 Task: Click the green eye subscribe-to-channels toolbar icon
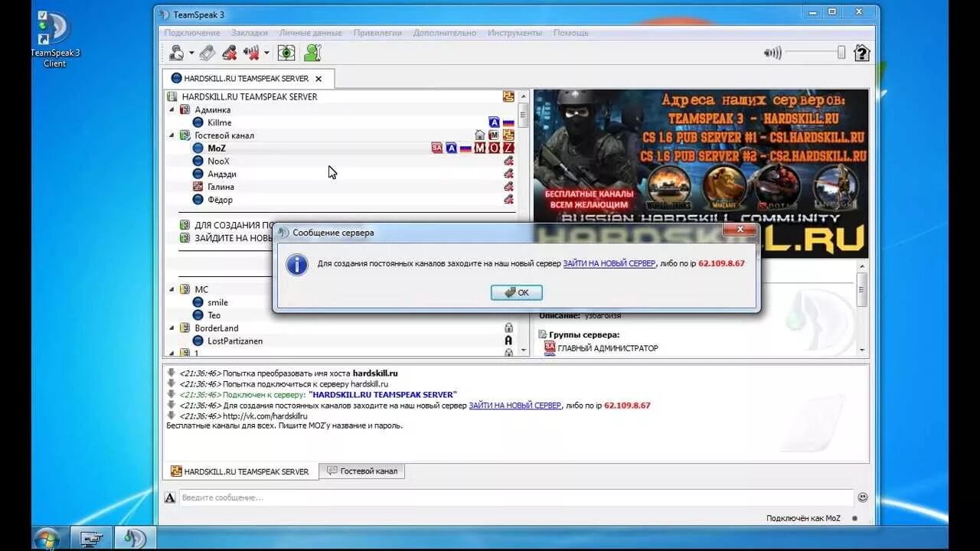[x=286, y=53]
